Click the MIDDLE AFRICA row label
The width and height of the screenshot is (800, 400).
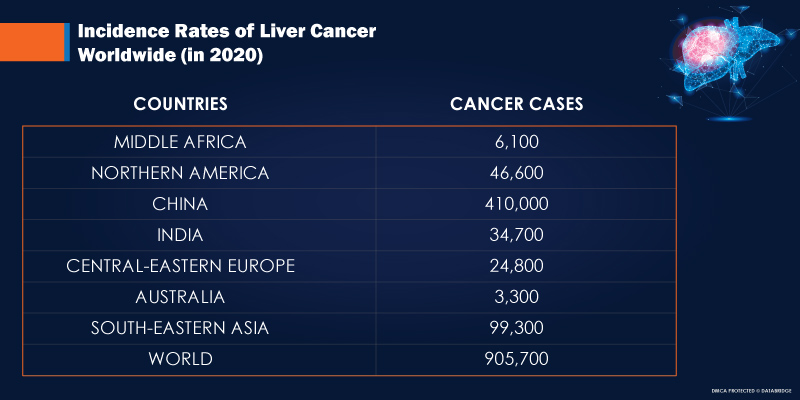point(180,142)
